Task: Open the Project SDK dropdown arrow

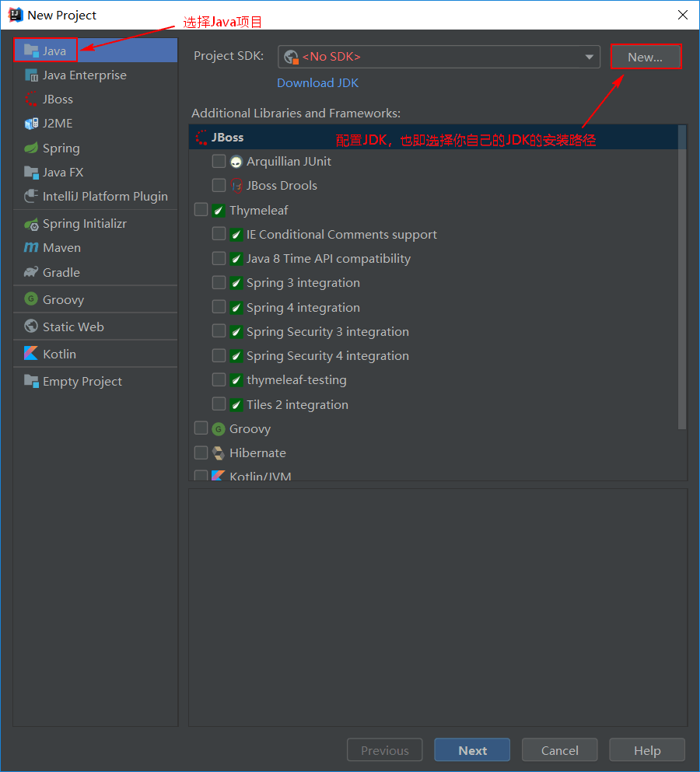Action: 589,57
